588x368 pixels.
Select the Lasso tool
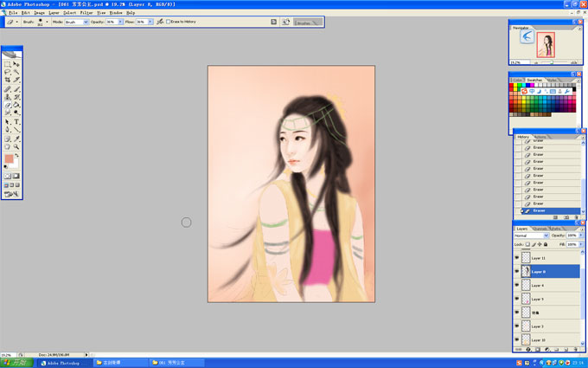coord(7,72)
